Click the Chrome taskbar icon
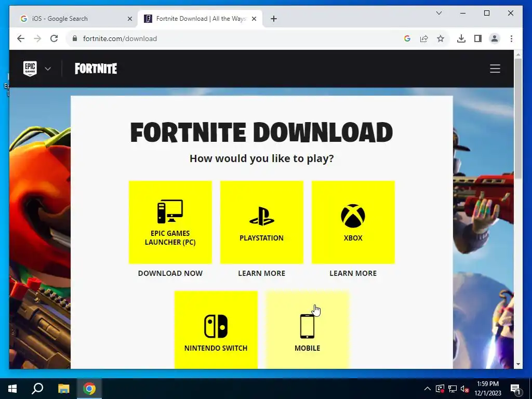This screenshot has width=532, height=399. [89, 389]
